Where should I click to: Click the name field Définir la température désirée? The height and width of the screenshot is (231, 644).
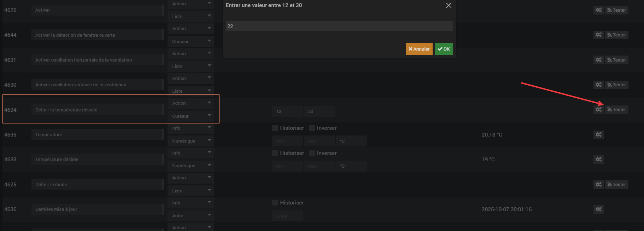pos(97,110)
